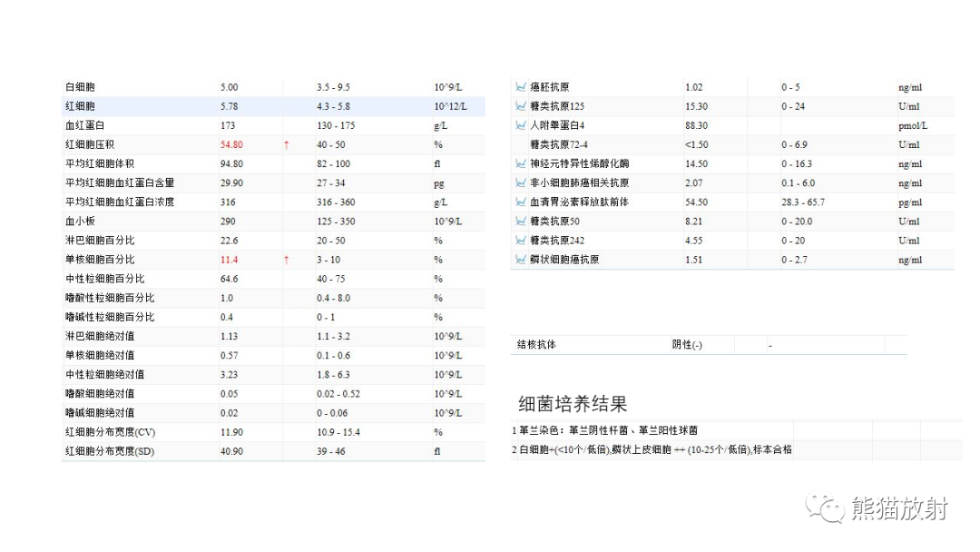Click 红细胞分布宽度(SD) label
Viewport: 980px width, 552px height.
coord(110,451)
